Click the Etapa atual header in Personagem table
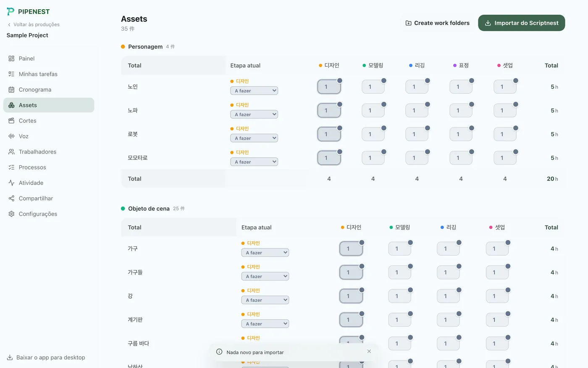Viewport: 588px width, 368px height. coord(245,66)
